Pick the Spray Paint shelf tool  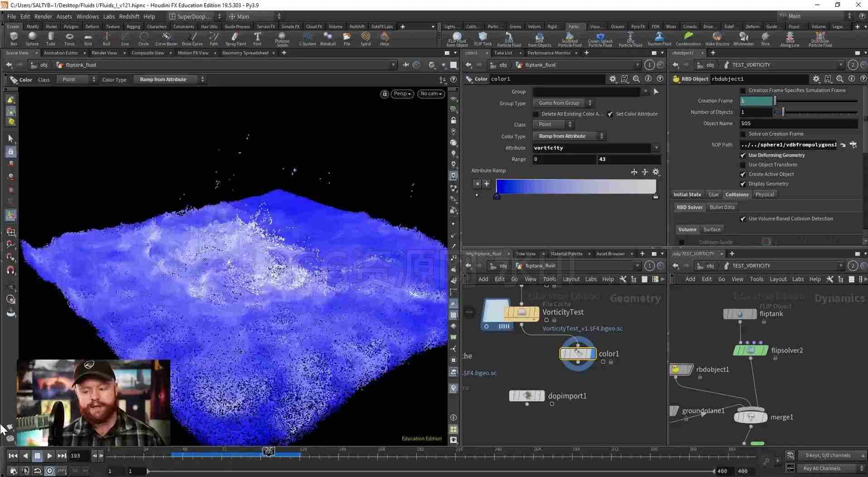[x=236, y=39]
